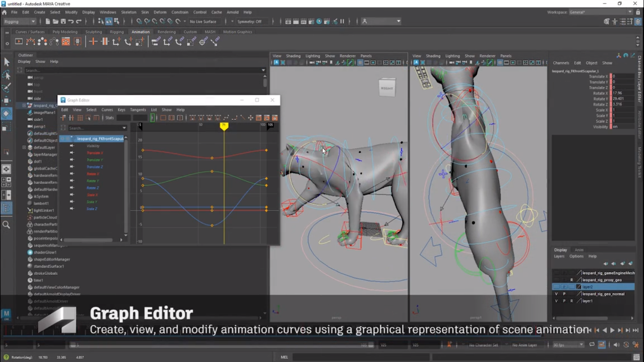This screenshot has height=362, width=644.
Task: Toggle V visibility box for layer1
Action: click(556, 301)
